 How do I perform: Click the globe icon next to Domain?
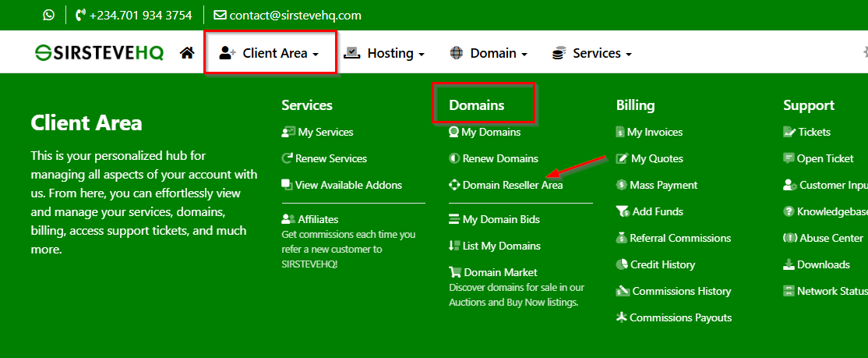tap(456, 53)
